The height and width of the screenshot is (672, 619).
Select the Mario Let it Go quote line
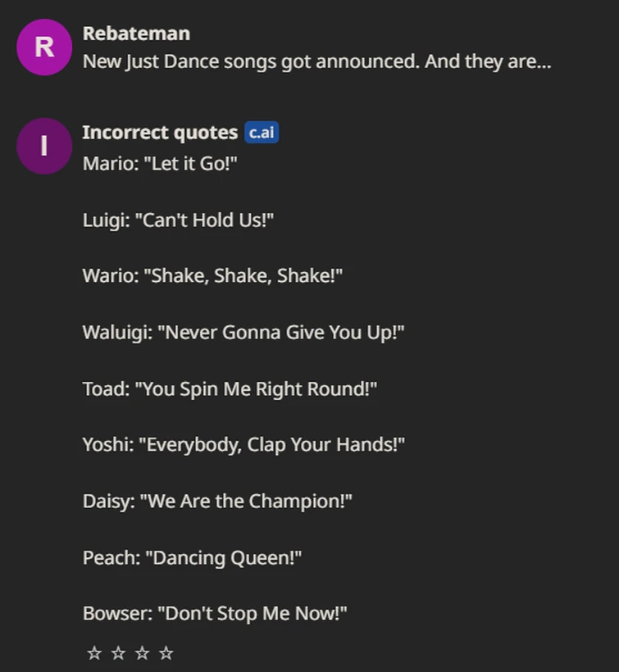[x=157, y=163]
